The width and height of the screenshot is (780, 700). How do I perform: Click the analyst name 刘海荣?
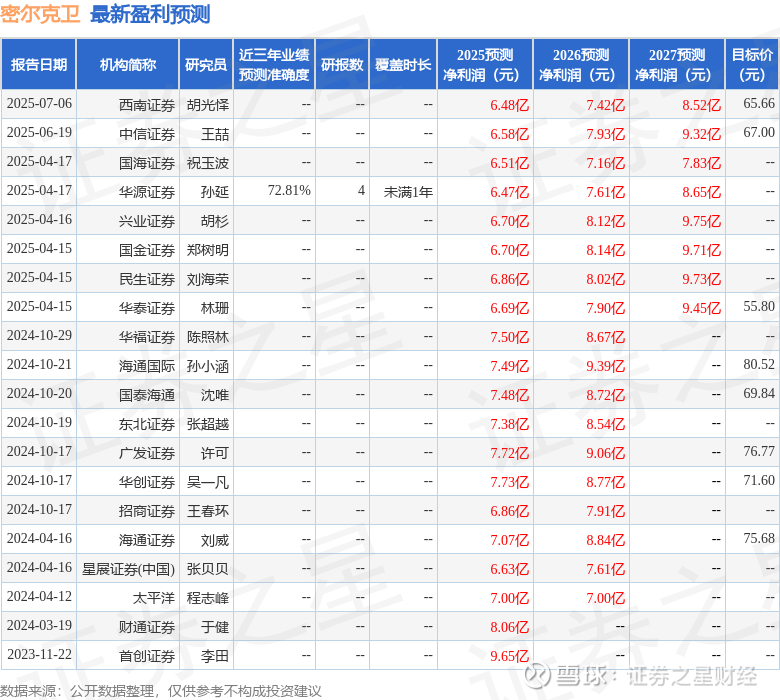pos(208,279)
